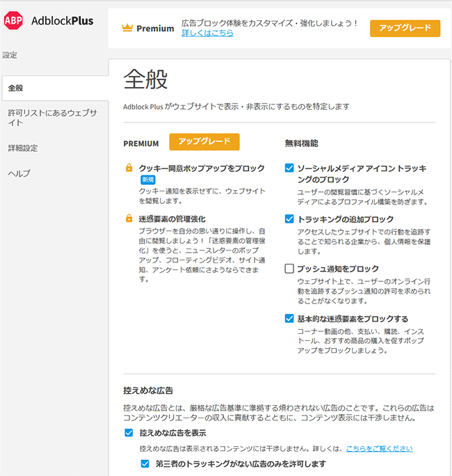The image size is (452, 476).
Task: Select the 全般 sidebar tab
Action: point(55,88)
